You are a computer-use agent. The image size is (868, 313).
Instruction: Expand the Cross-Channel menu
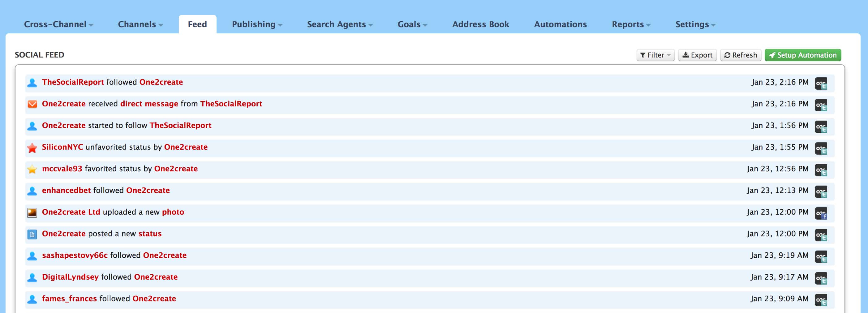58,24
